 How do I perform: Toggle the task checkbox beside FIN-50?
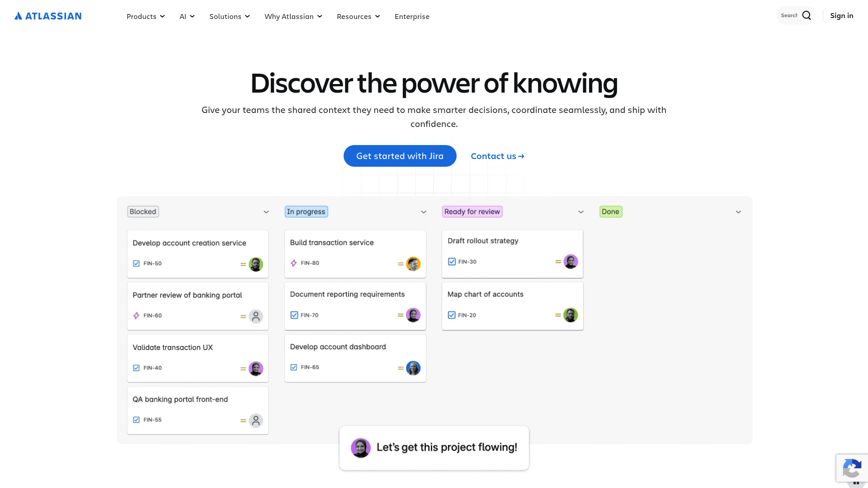[136, 263]
